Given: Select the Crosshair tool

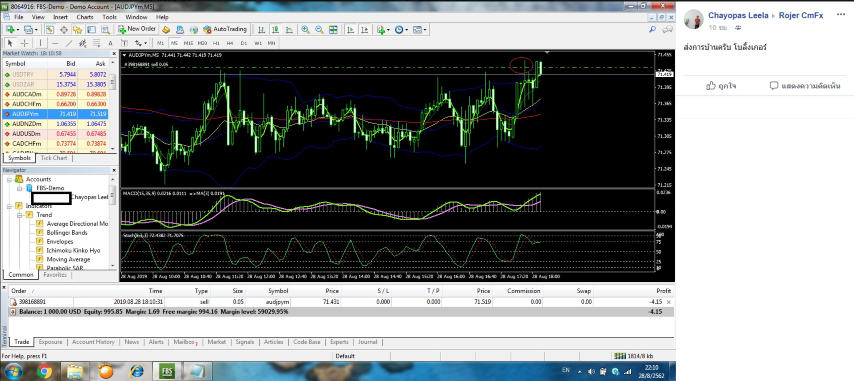Looking at the screenshot, I should click(25, 43).
